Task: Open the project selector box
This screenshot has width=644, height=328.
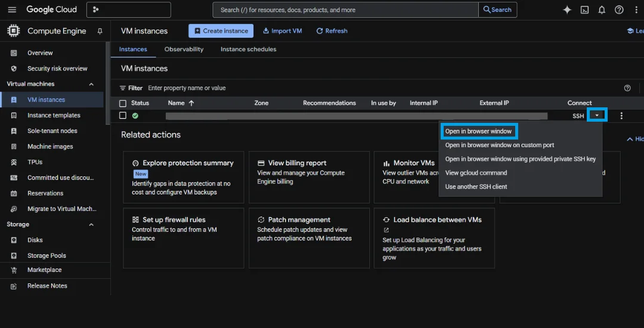Action: 129,10
